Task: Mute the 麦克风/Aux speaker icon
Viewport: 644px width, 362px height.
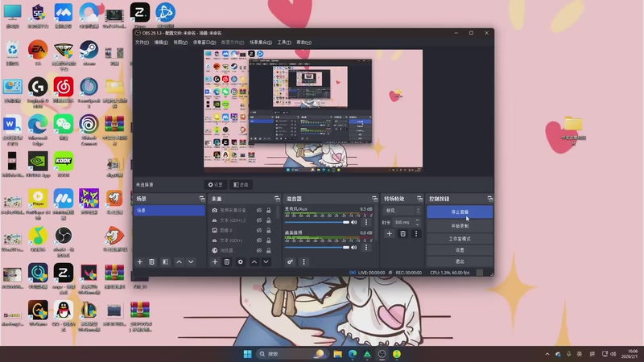Action: pyautogui.click(x=354, y=222)
